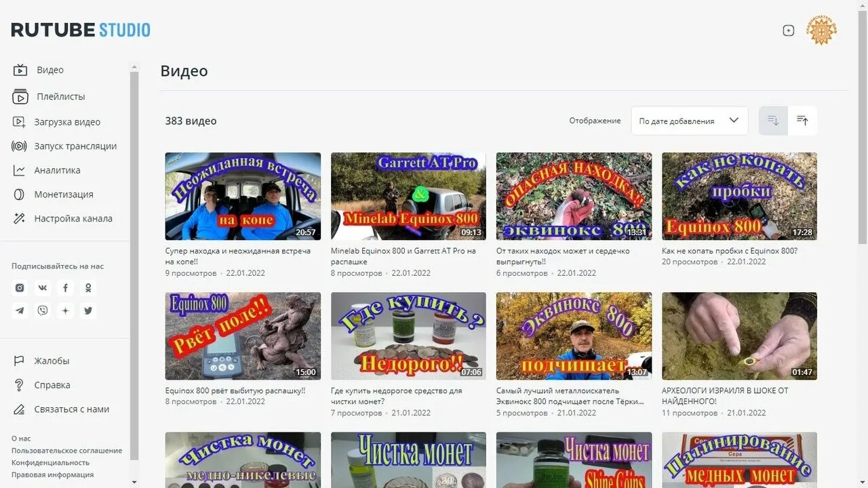Open the channel avatar profile menu
The width and height of the screenshot is (868, 488).
(821, 30)
